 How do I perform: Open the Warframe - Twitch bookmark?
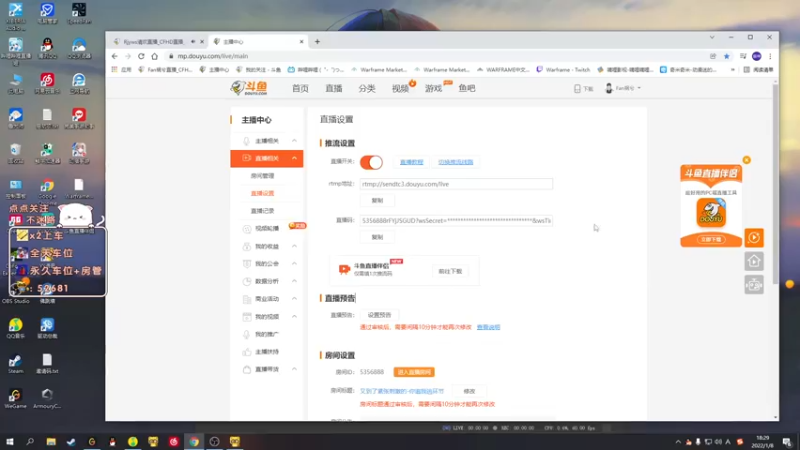tap(563, 70)
